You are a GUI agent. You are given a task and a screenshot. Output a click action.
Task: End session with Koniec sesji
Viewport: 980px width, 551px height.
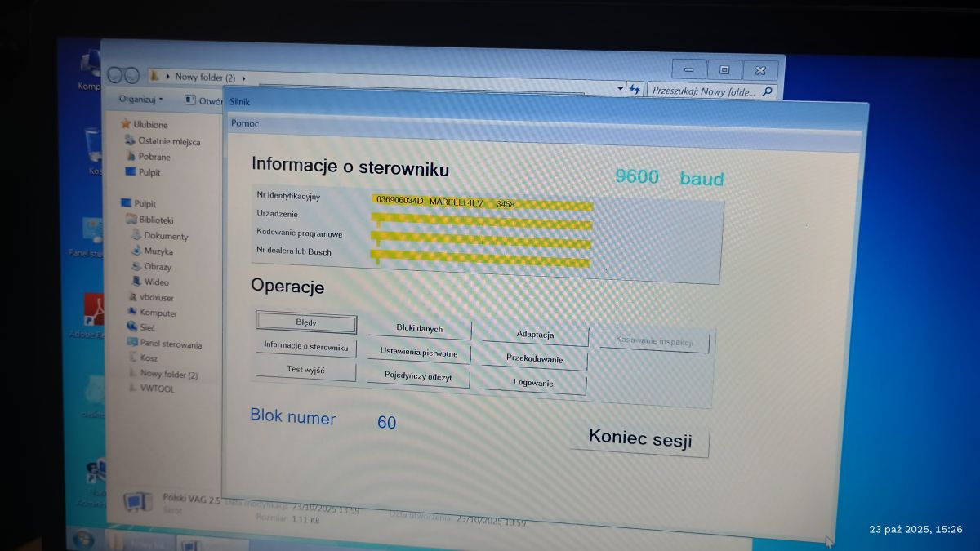pos(639,439)
